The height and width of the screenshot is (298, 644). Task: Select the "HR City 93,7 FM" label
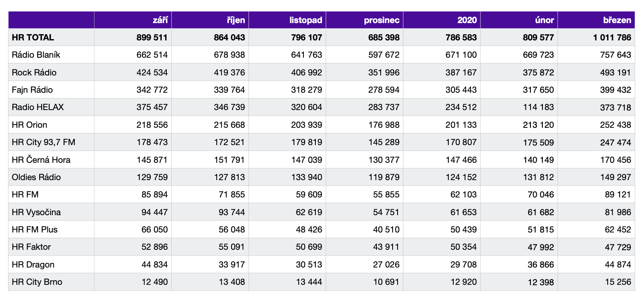point(44,142)
